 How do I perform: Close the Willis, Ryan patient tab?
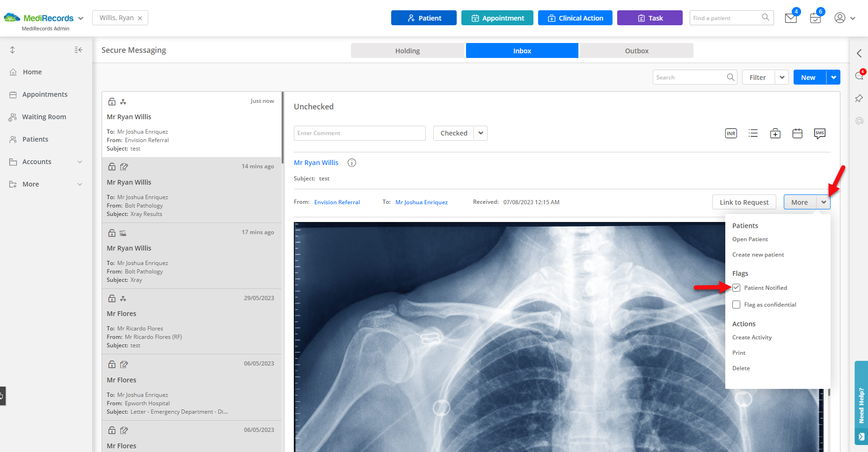(x=140, y=18)
